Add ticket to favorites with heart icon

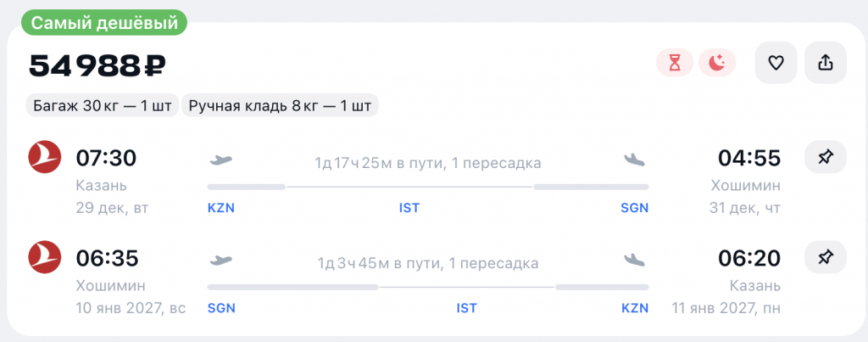(776, 63)
